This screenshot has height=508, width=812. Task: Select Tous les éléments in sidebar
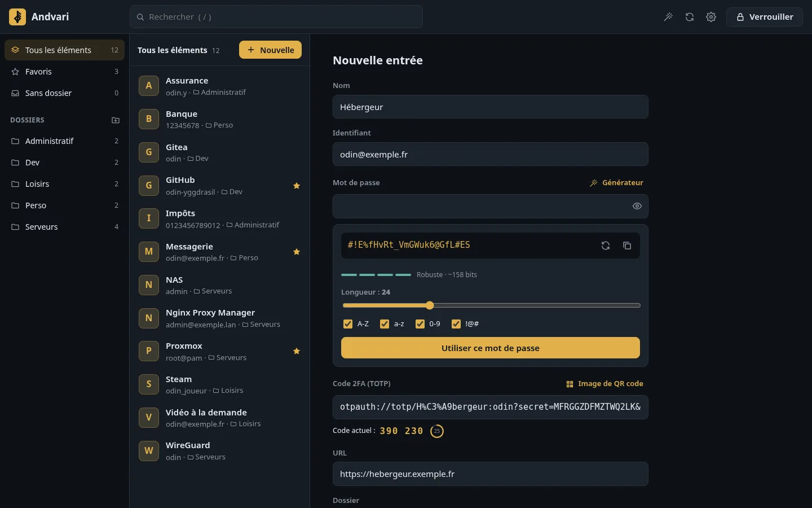(x=64, y=50)
